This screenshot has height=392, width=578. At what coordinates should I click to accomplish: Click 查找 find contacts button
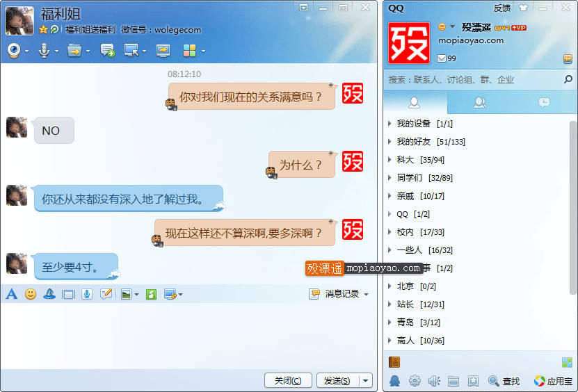pos(504,381)
